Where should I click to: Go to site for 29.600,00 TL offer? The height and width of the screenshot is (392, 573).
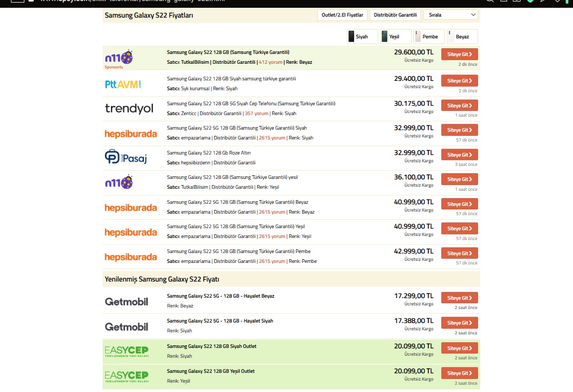tap(459, 54)
